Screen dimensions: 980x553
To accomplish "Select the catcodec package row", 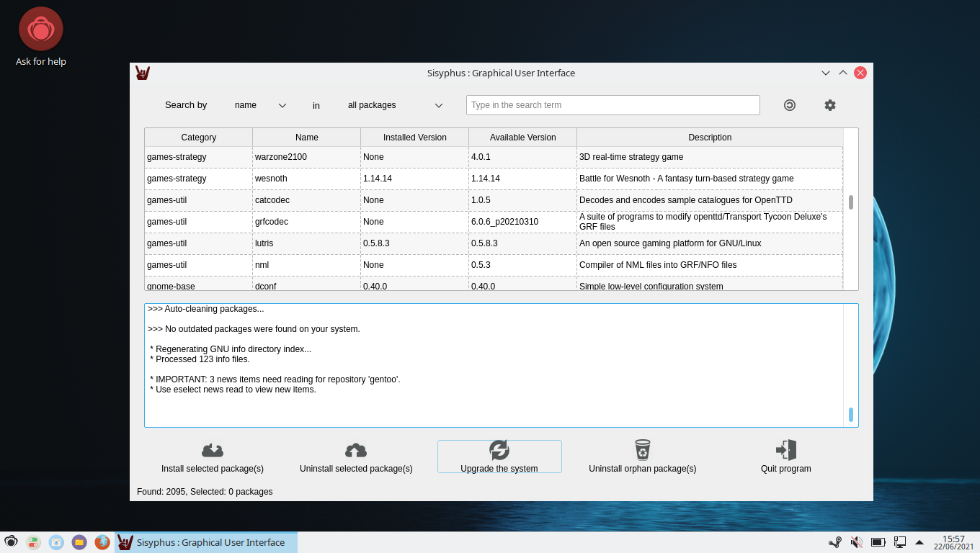I will [x=494, y=200].
